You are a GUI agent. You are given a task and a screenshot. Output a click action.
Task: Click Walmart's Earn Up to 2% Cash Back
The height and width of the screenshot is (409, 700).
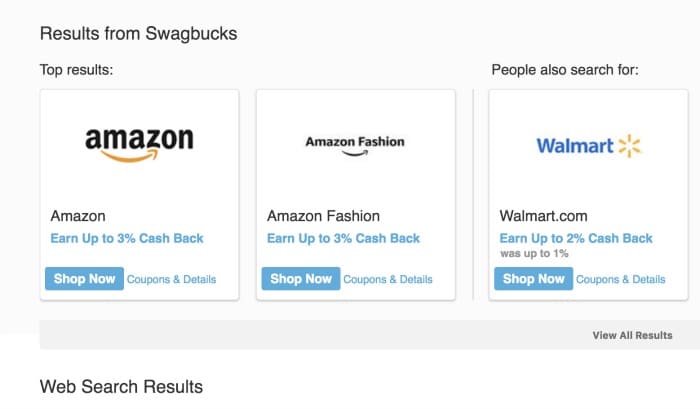click(x=576, y=238)
